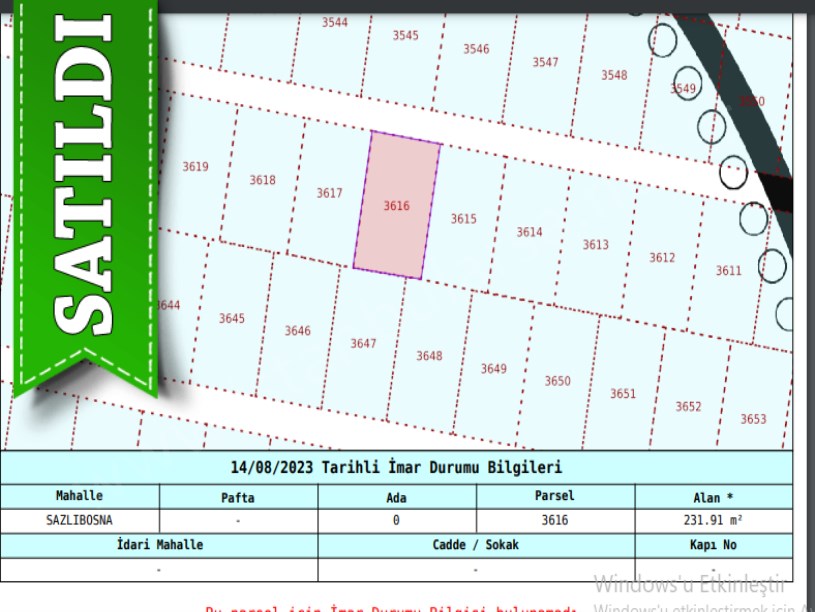Select parcel 3647 below the highlighted plot

[363, 343]
